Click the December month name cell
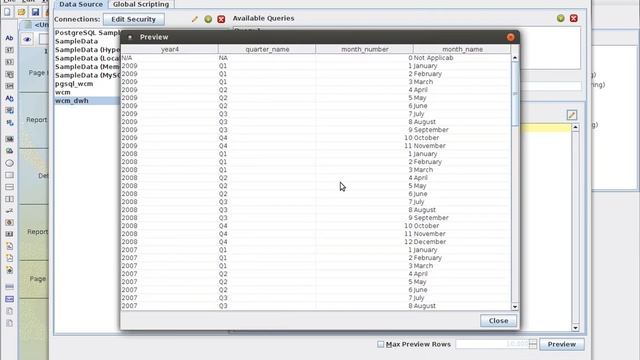The width and height of the screenshot is (640, 360). [462, 242]
